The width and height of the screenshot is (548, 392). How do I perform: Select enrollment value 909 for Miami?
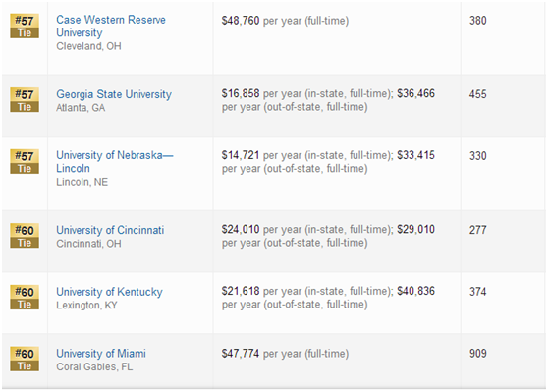(x=477, y=353)
